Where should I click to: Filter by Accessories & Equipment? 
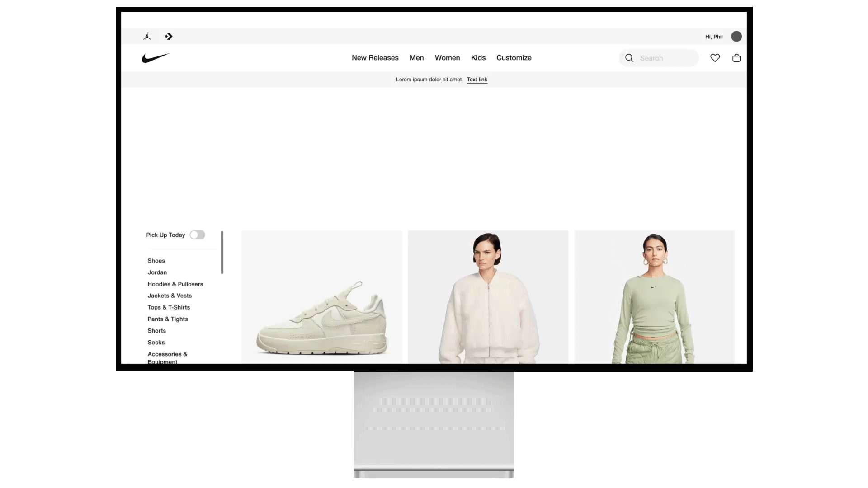point(167,357)
